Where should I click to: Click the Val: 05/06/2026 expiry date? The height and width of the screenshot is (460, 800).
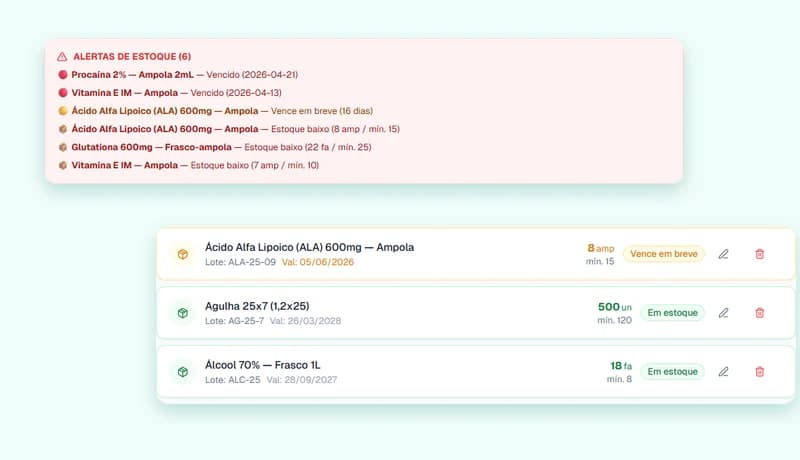(318, 262)
